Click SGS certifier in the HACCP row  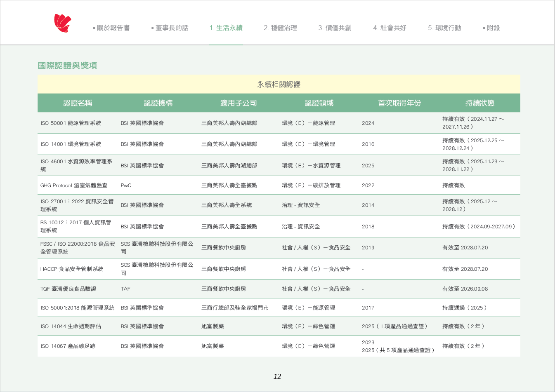(x=157, y=269)
